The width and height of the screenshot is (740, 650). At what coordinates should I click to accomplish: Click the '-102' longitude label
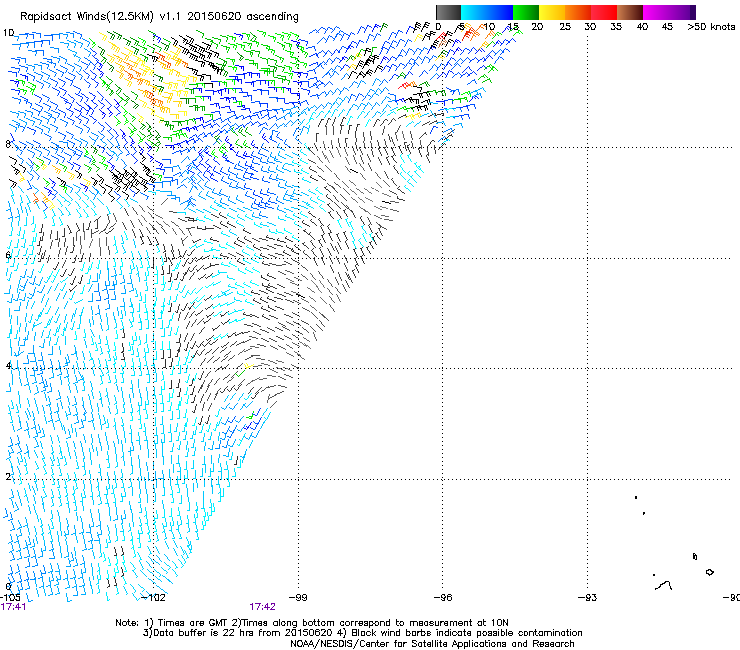pyautogui.click(x=154, y=598)
